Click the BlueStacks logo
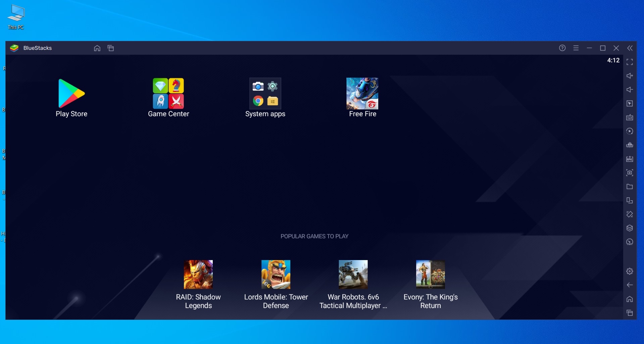The width and height of the screenshot is (644, 344). tap(14, 48)
